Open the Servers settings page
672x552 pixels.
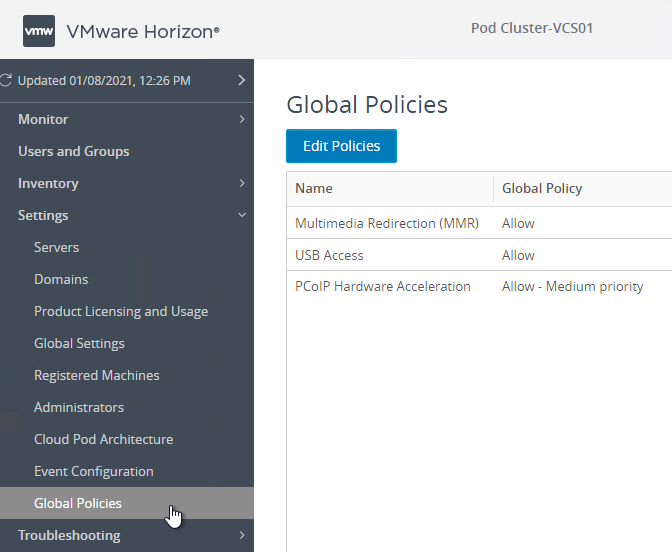click(57, 247)
